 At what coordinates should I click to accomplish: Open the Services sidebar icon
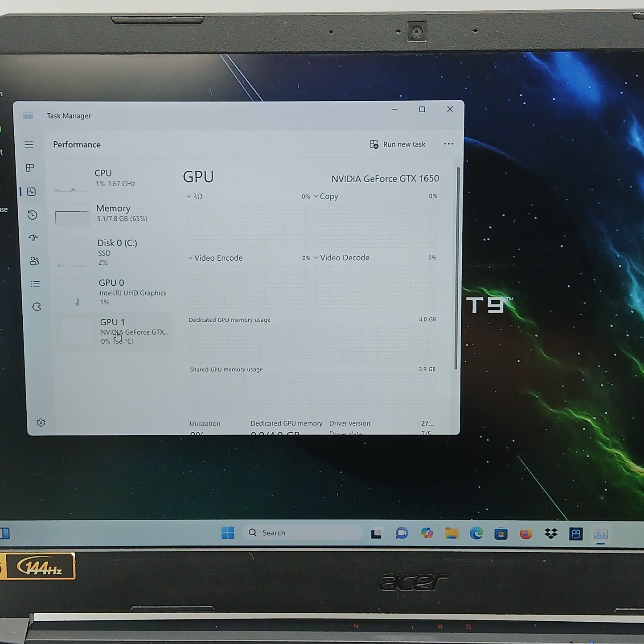pos(37,307)
